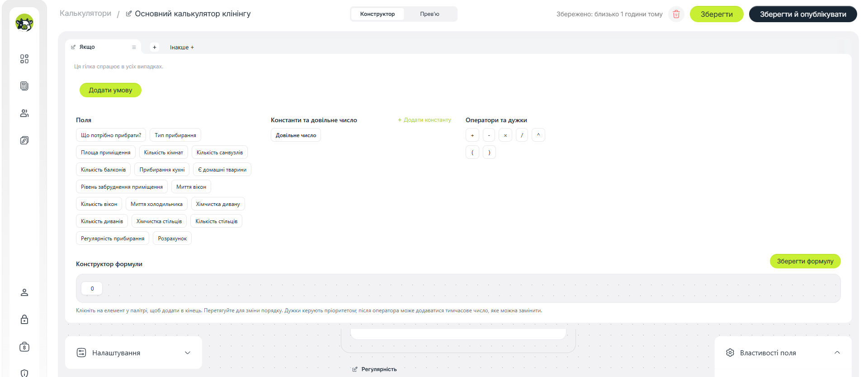The height and width of the screenshot is (377, 868).
Task: Open the users group sidebar icon
Action: (24, 113)
